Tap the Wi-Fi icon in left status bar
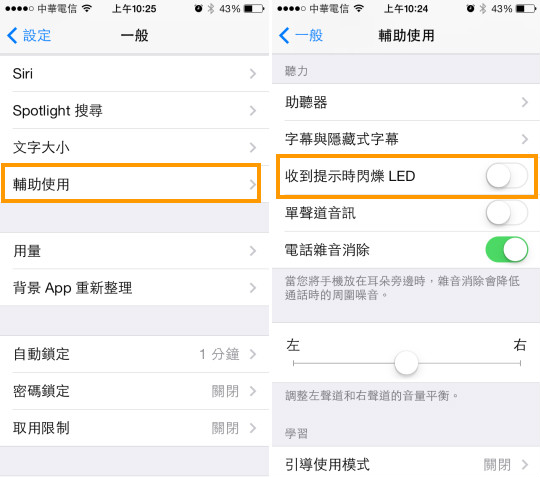The height and width of the screenshot is (477, 540). click(87, 9)
